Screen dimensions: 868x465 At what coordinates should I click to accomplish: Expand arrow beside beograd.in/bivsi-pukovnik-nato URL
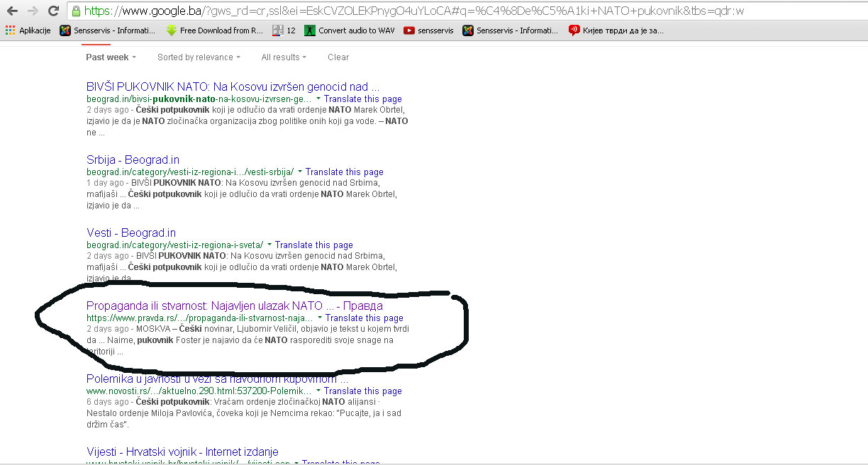(x=318, y=99)
